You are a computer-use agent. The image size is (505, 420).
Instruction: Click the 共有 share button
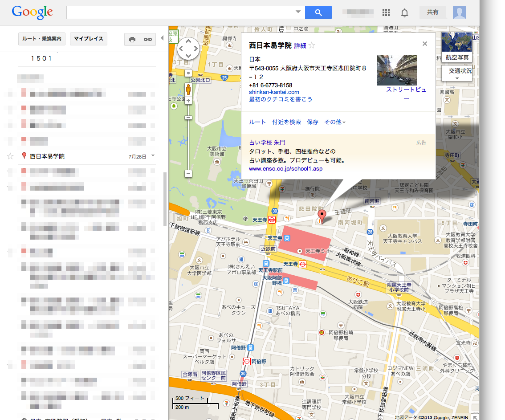coord(433,12)
